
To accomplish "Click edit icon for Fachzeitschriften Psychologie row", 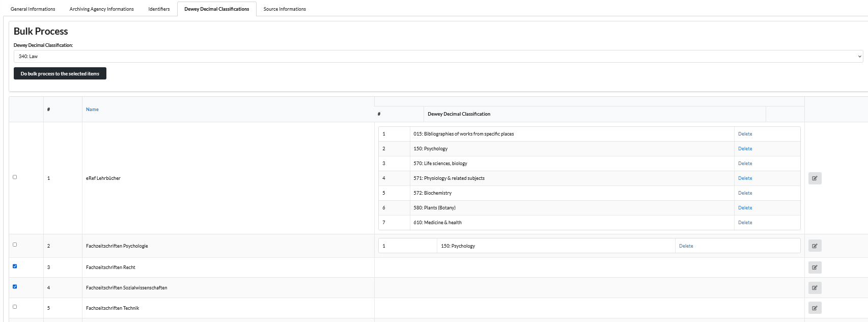I will [815, 246].
